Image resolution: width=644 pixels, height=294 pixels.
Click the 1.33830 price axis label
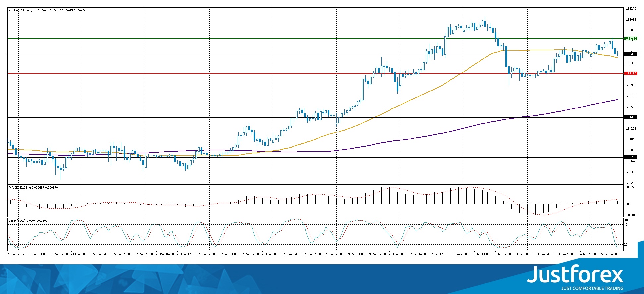(x=631, y=150)
